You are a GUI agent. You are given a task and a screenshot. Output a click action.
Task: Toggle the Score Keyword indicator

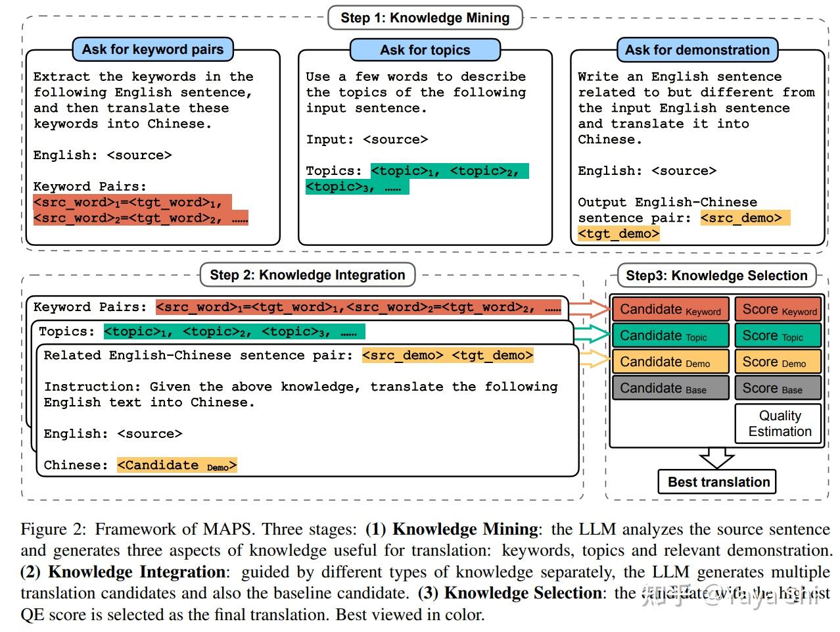coord(778,309)
